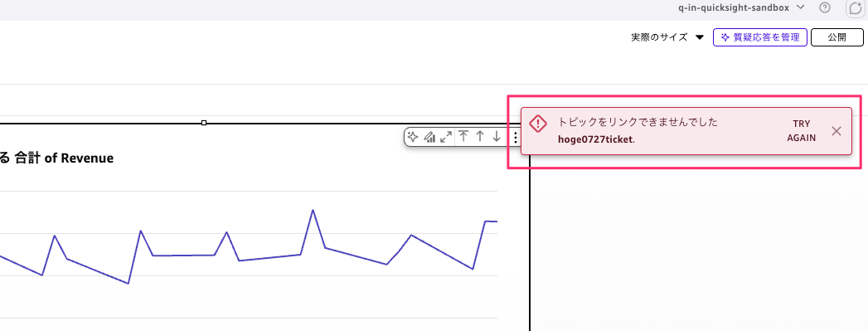868x331 pixels.
Task: Move the visual down one position
Action: pos(497,137)
